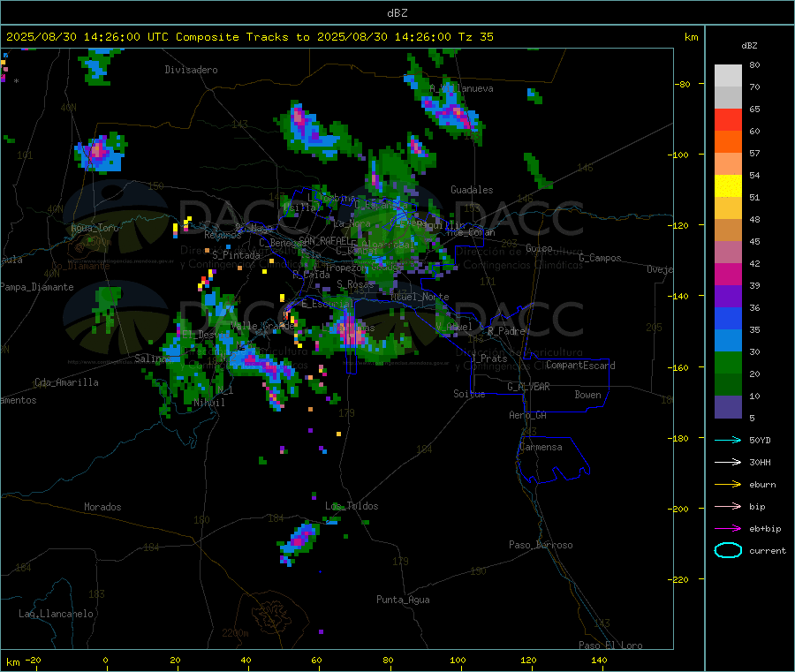
Task: Click the 'J_Prats' place label
Action: [x=489, y=359]
